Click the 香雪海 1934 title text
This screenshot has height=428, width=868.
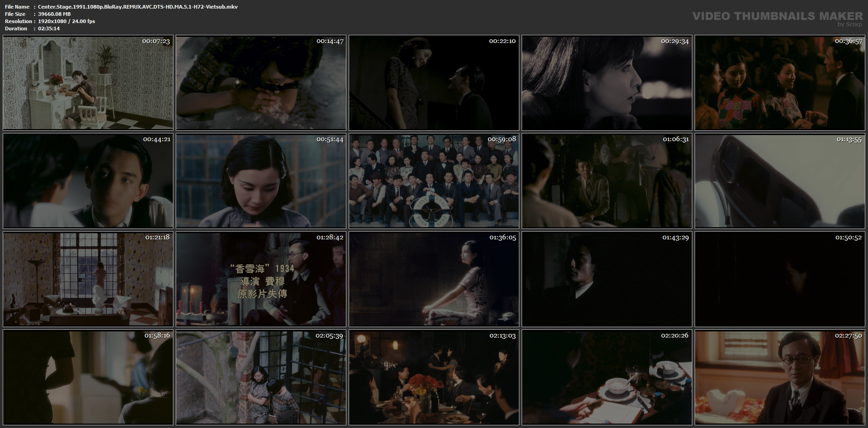pyautogui.click(x=262, y=269)
